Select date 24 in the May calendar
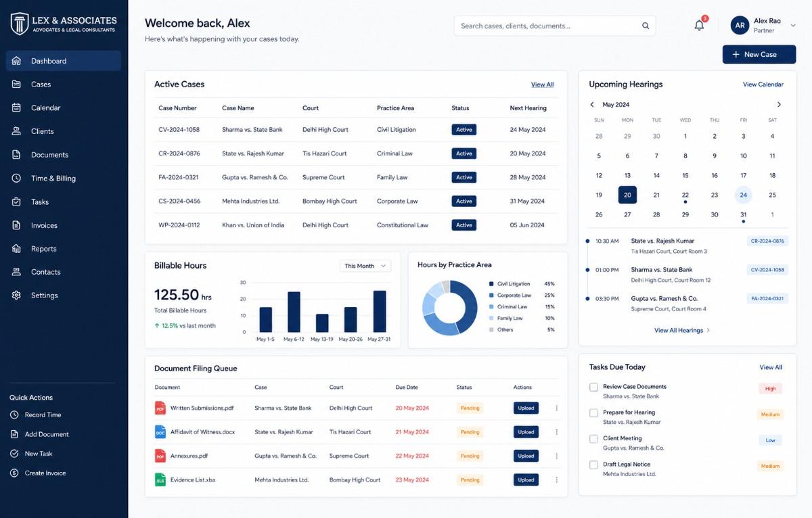This screenshot has width=812, height=518. [x=743, y=195]
